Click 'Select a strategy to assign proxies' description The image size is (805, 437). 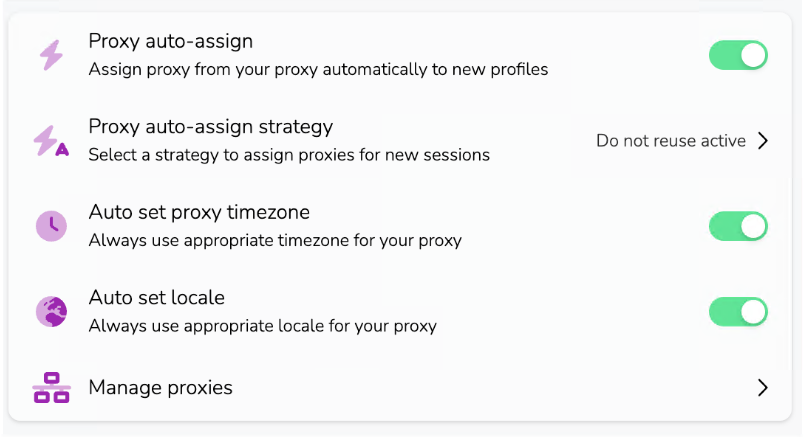pos(288,155)
